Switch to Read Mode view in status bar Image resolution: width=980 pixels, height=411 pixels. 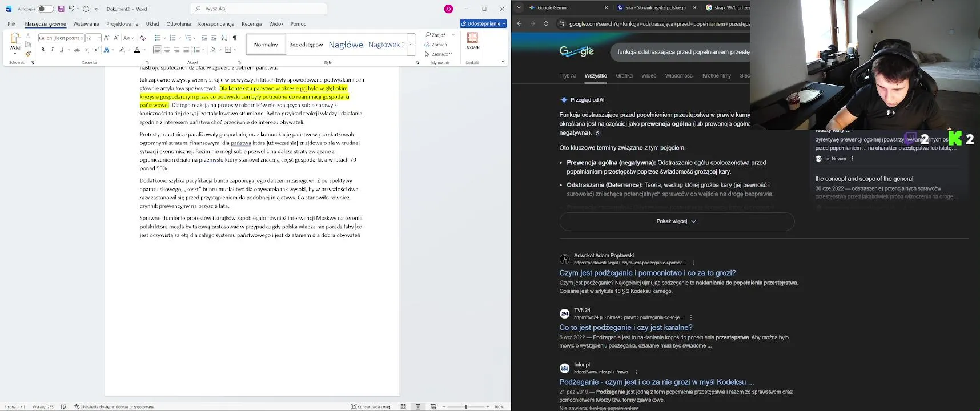(403, 407)
